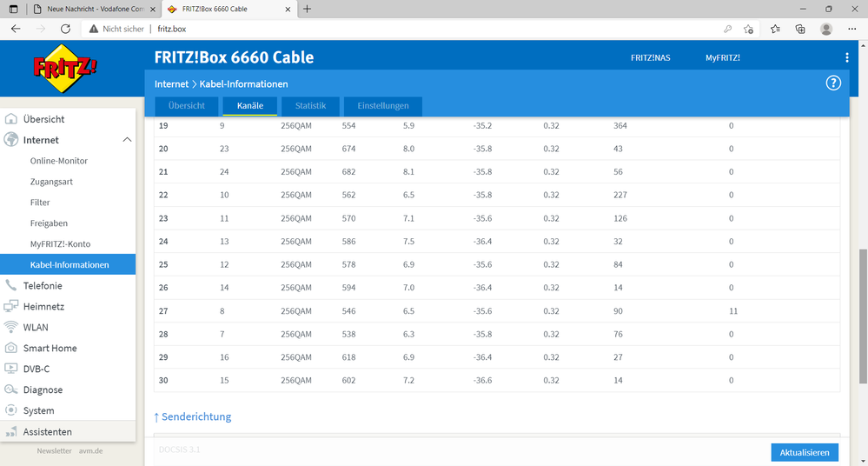Viewport: 868px width, 466px height.
Task: Open the Newsletter footer link
Action: coord(54,451)
